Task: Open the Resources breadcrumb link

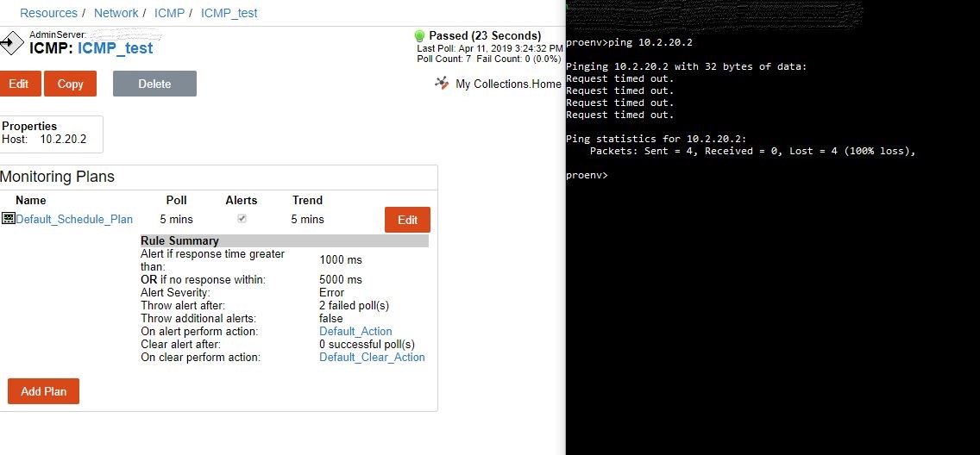Action: tap(49, 13)
